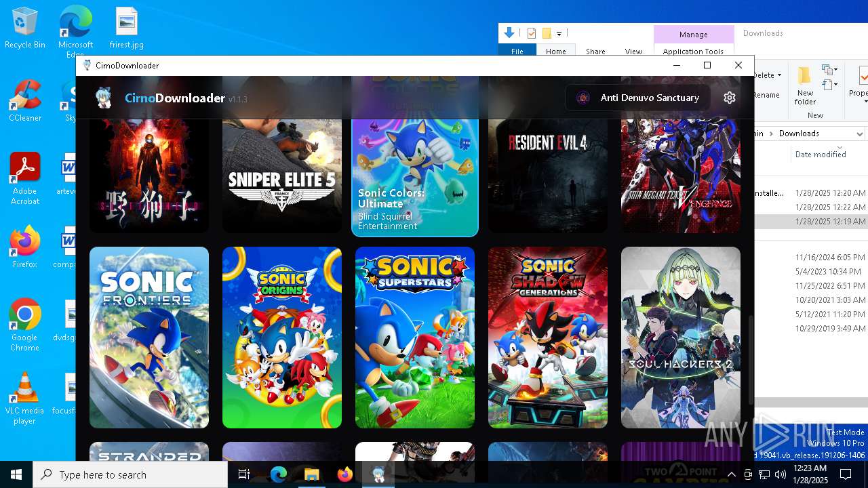Open the volume tray icon
This screenshot has height=488, width=868.
tap(781, 474)
